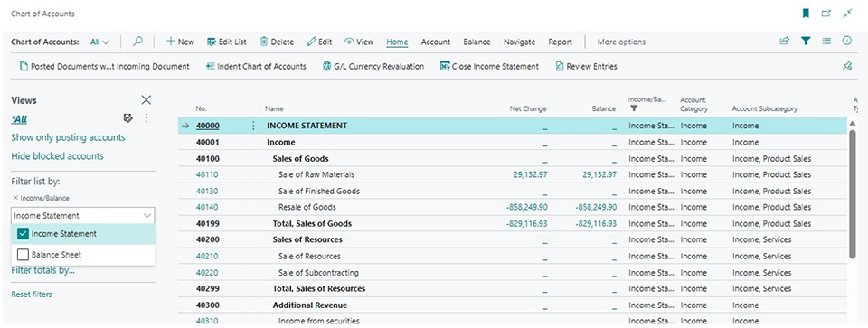The height and width of the screenshot is (328, 868).
Task: Open the Navigate menu
Action: click(x=519, y=42)
